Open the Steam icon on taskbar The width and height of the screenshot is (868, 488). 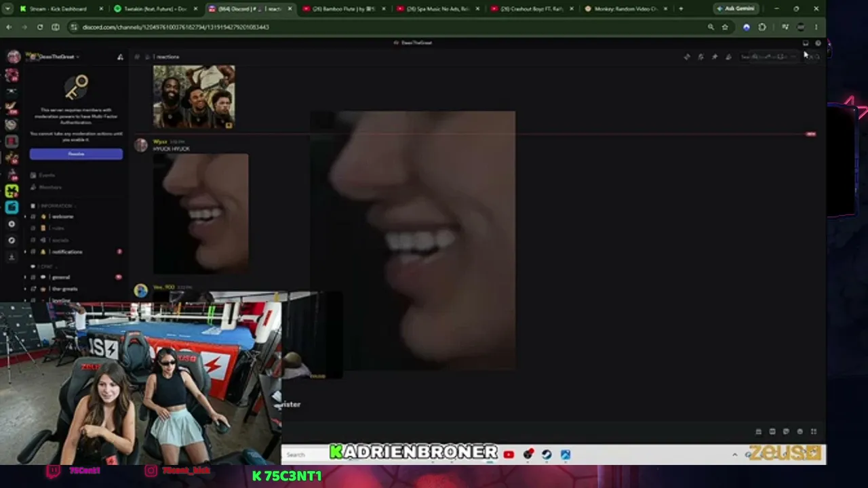coord(547,454)
